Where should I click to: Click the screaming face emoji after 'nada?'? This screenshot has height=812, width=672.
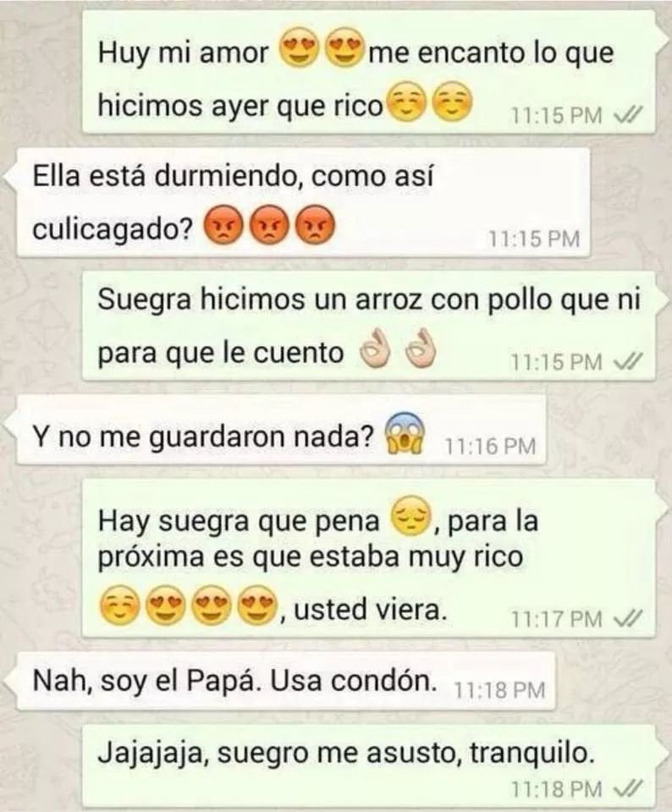405,433
